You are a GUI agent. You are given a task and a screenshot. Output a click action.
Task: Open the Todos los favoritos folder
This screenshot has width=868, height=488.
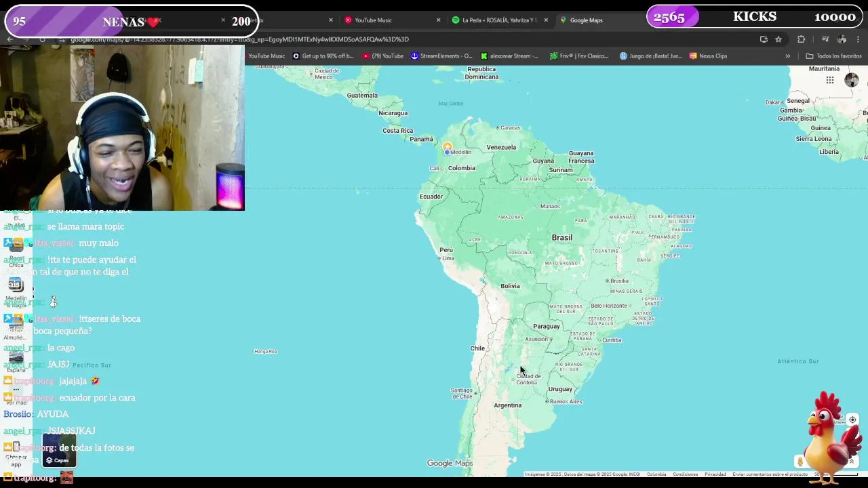pyautogui.click(x=833, y=56)
